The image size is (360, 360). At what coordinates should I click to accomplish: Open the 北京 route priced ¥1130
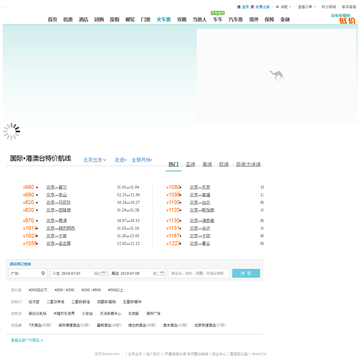click(x=202, y=221)
